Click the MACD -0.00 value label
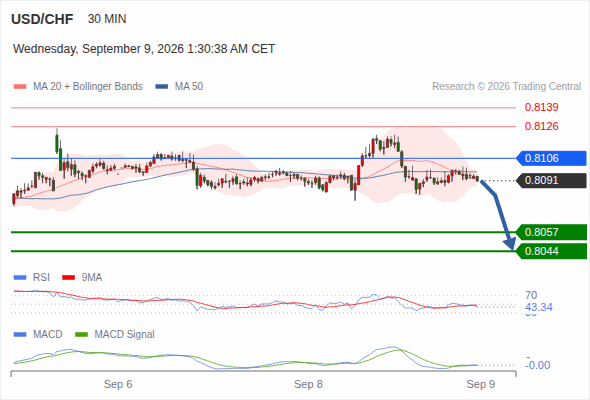This screenshot has height=400, width=590. click(x=538, y=365)
